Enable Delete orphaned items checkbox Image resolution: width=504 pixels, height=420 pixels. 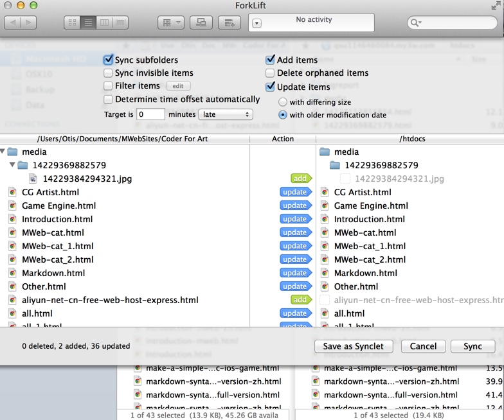(x=271, y=73)
